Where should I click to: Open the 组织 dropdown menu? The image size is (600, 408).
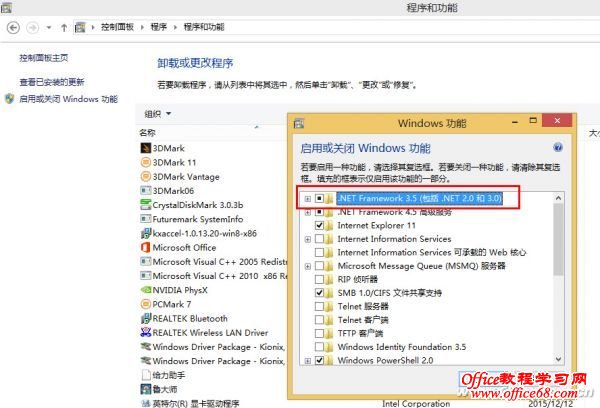click(x=157, y=114)
